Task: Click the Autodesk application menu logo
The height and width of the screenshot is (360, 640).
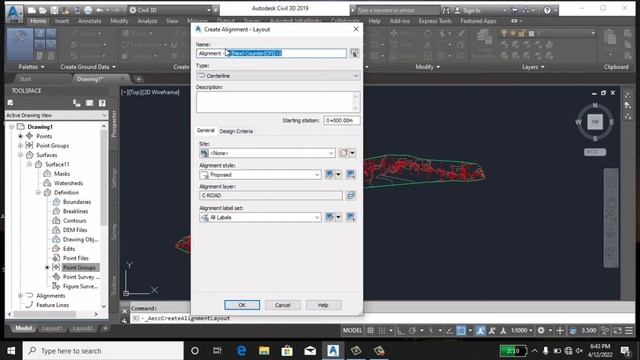Action: point(14,13)
